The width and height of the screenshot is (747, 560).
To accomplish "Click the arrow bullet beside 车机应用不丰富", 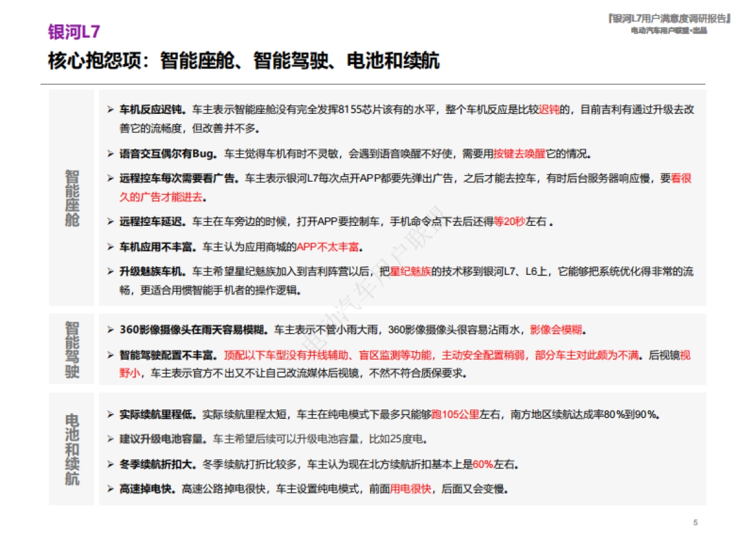I will [x=111, y=247].
